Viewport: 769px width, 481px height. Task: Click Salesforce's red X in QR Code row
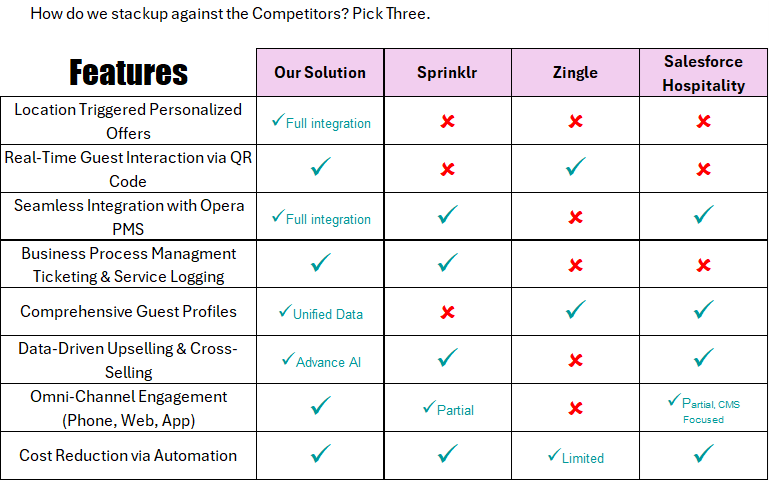pos(703,168)
